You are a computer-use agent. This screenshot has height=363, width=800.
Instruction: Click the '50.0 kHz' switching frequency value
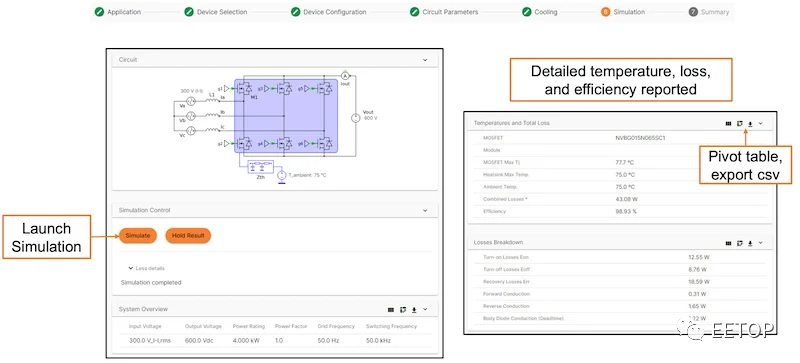[x=379, y=341]
